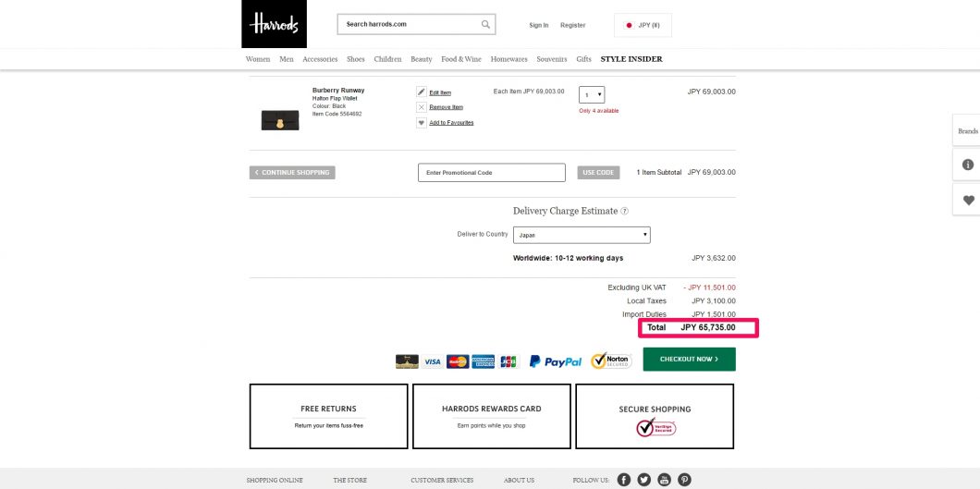Open the Women menu
Image resolution: width=980 pixels, height=489 pixels.
pos(258,59)
